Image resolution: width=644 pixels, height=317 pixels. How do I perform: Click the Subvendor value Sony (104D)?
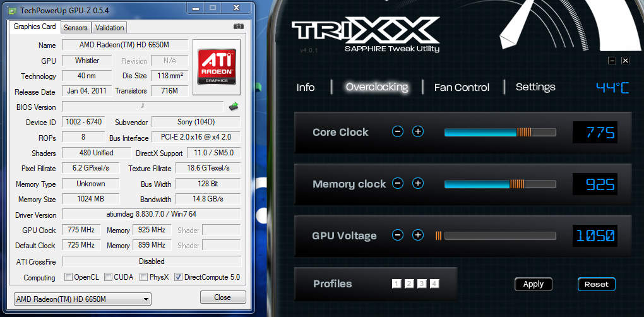[x=196, y=122]
